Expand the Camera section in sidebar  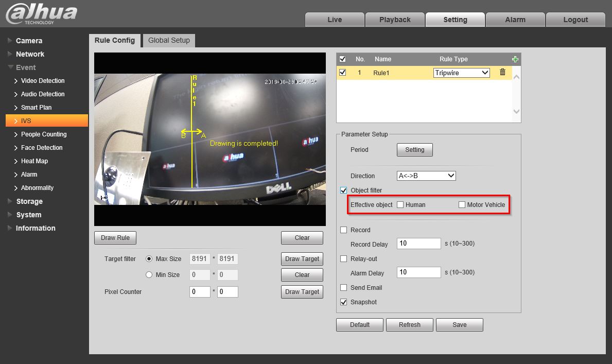click(29, 41)
